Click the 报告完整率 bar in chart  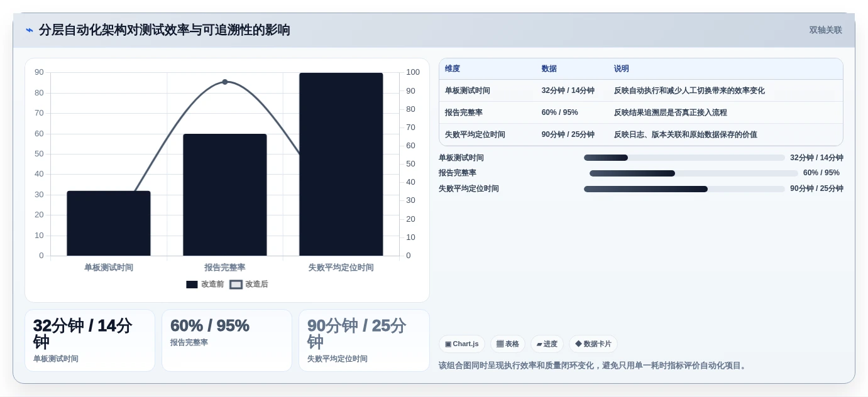coord(225,195)
